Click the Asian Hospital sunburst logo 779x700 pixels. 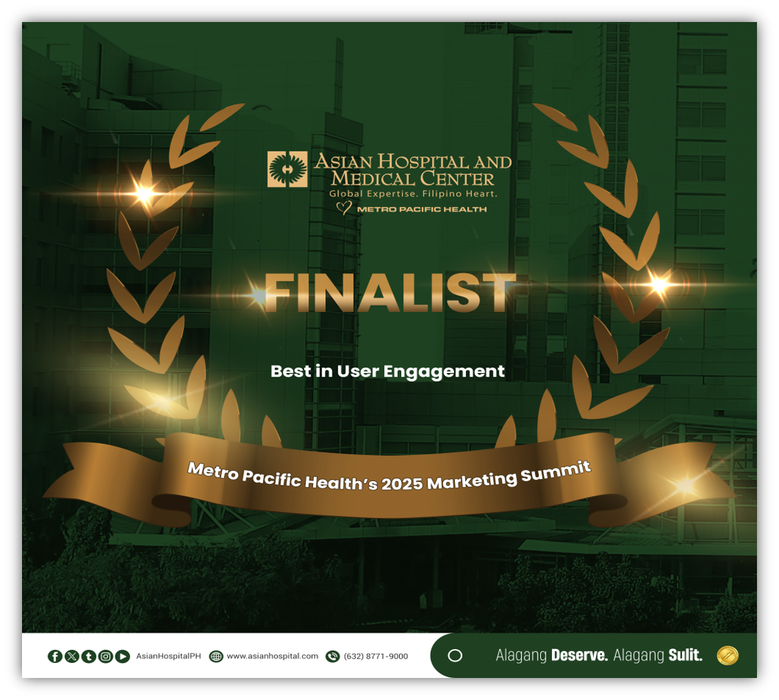287,169
